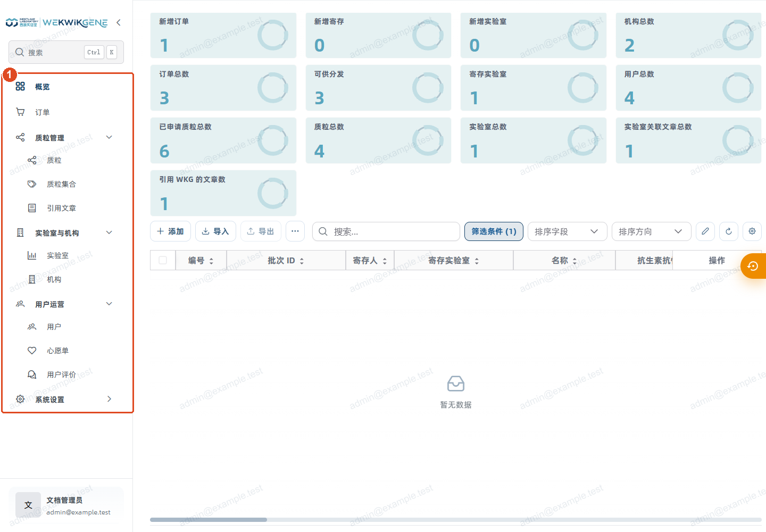Click the 导入 button
766x532 pixels.
(x=215, y=231)
